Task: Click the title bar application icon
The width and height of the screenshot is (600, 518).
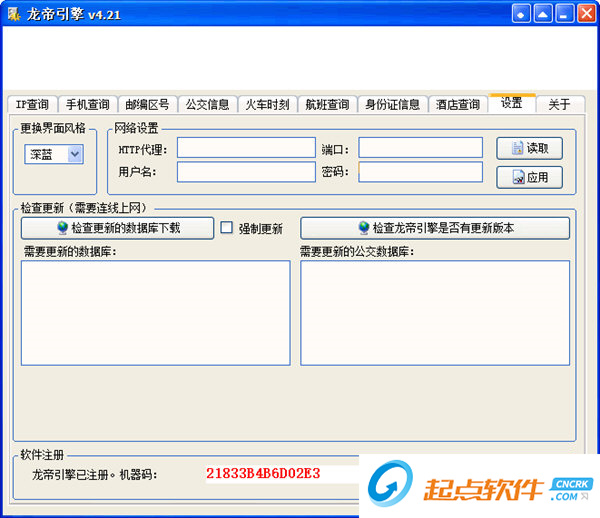Action: point(14,14)
